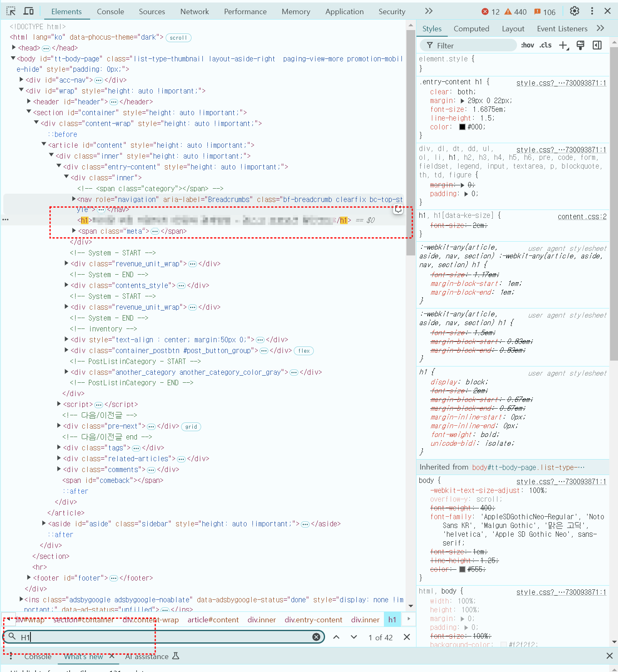The image size is (618, 672).
Task: Go to previous search result
Action: [336, 637]
